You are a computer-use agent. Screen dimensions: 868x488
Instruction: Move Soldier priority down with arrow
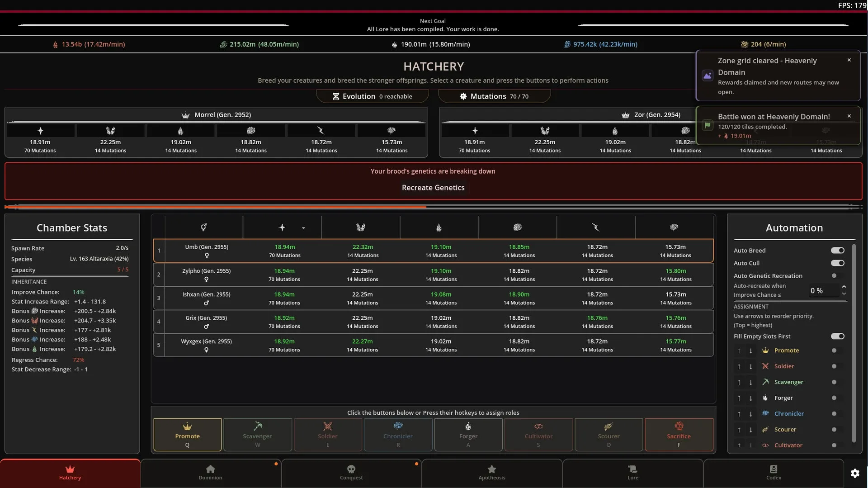tap(751, 367)
